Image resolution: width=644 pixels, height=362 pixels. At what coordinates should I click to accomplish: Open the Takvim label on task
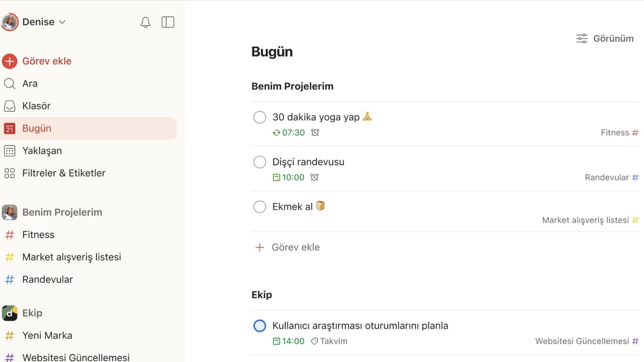click(x=329, y=341)
